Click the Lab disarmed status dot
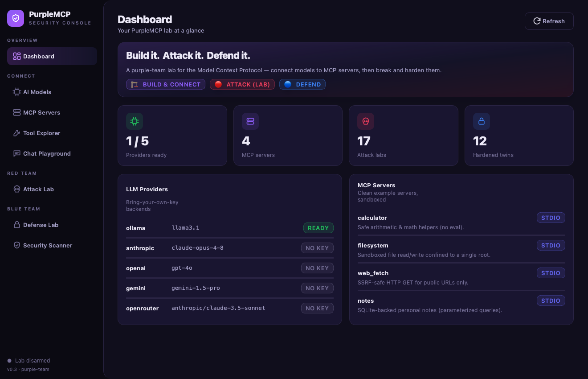The width and height of the screenshot is (588, 379). (9, 361)
